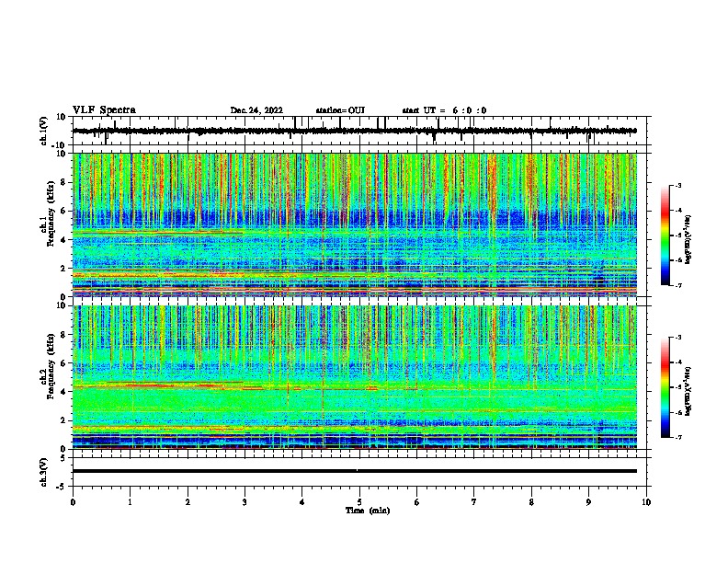Click the ch.1 spectrogram color scale bar
Screen dimensions: 728x563
click(665, 236)
